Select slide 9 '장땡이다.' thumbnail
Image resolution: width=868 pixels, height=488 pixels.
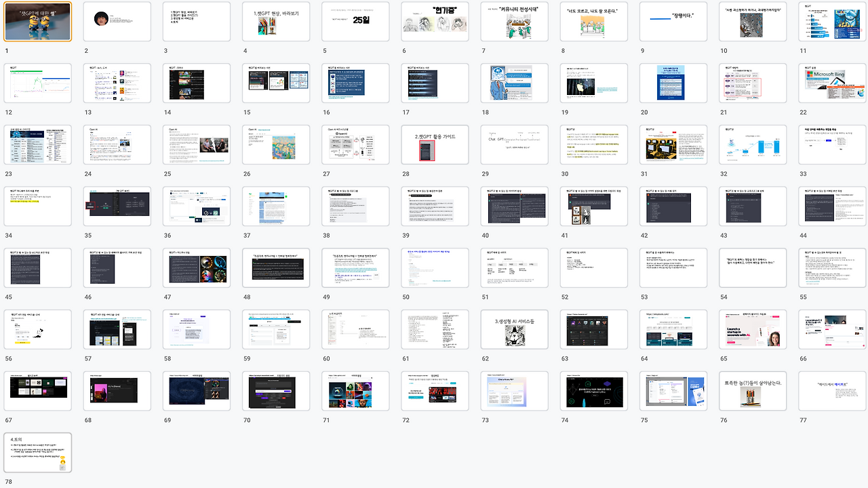tap(673, 21)
